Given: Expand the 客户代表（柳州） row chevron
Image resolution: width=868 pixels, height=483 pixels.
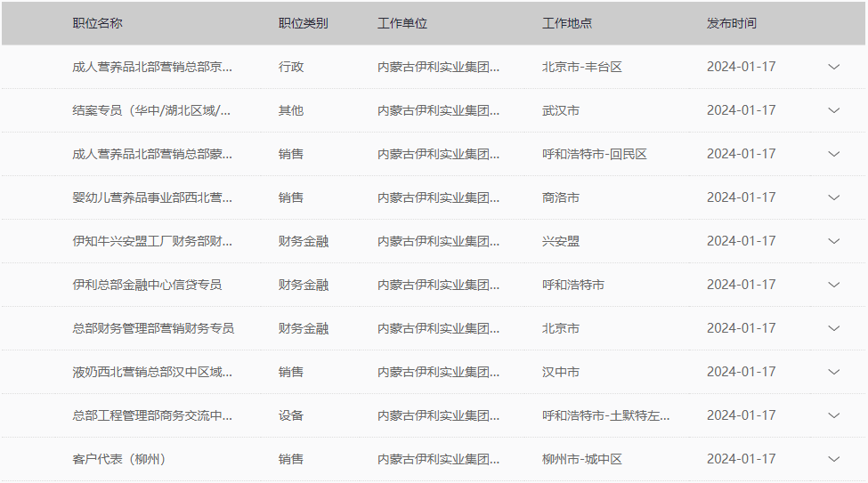Looking at the screenshot, I should (833, 459).
